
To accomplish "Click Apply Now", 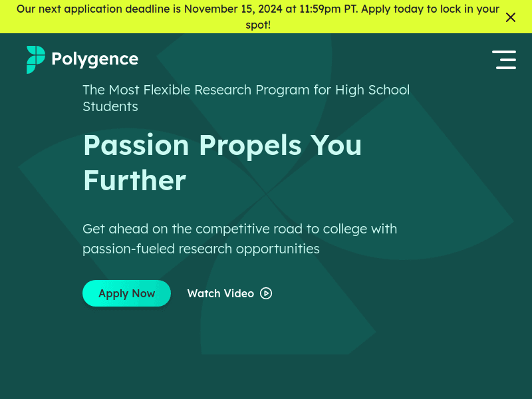I will pyautogui.click(x=126, y=293).
